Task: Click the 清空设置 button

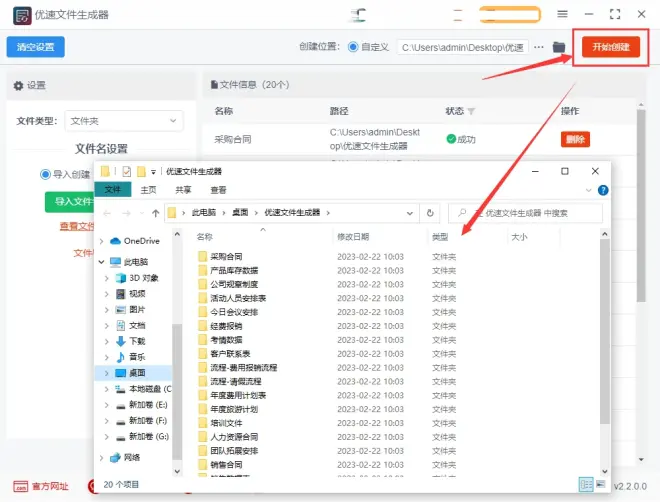Action: [x=35, y=47]
